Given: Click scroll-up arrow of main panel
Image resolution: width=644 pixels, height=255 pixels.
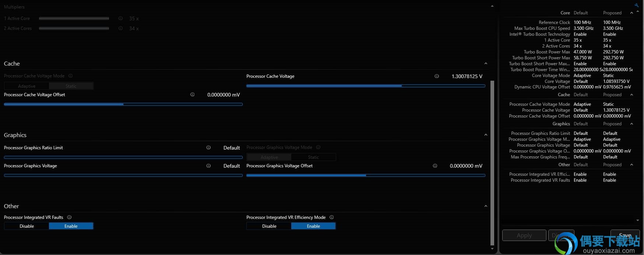Looking at the screenshot, I should point(492,6).
